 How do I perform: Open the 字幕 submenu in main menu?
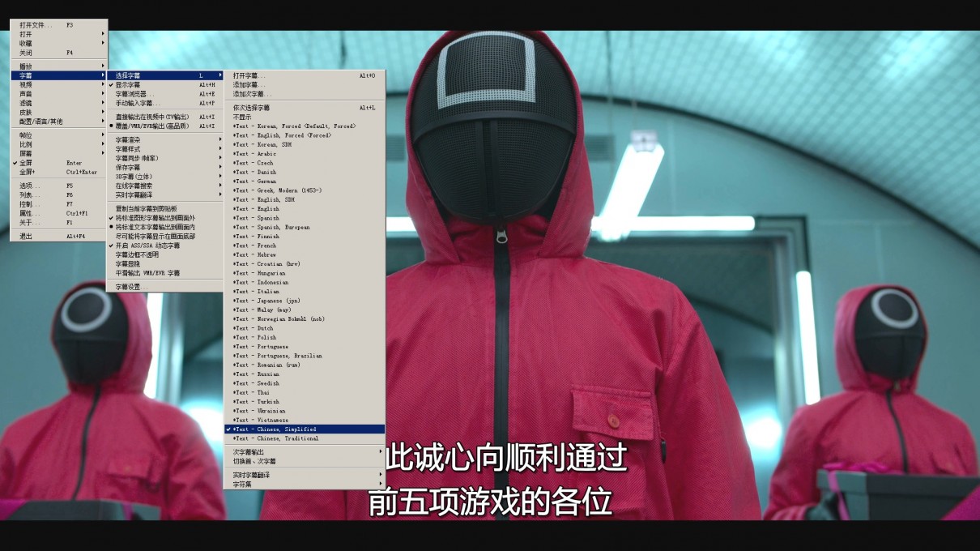59,75
